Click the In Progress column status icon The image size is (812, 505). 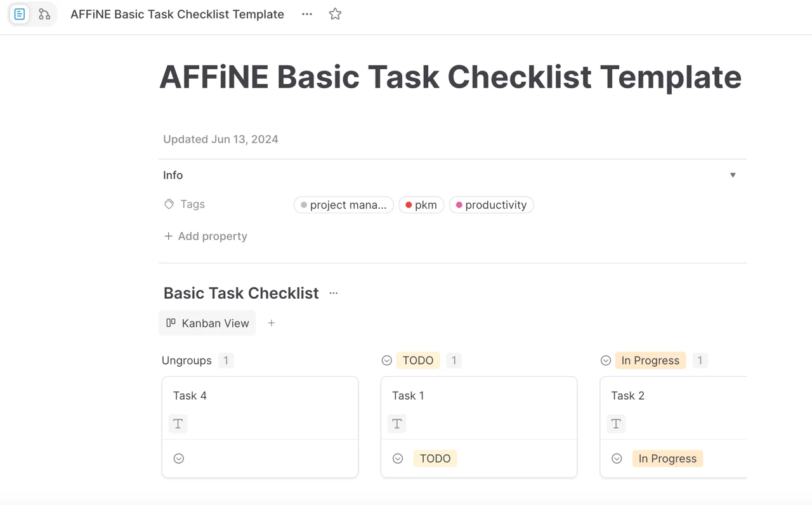click(x=606, y=360)
